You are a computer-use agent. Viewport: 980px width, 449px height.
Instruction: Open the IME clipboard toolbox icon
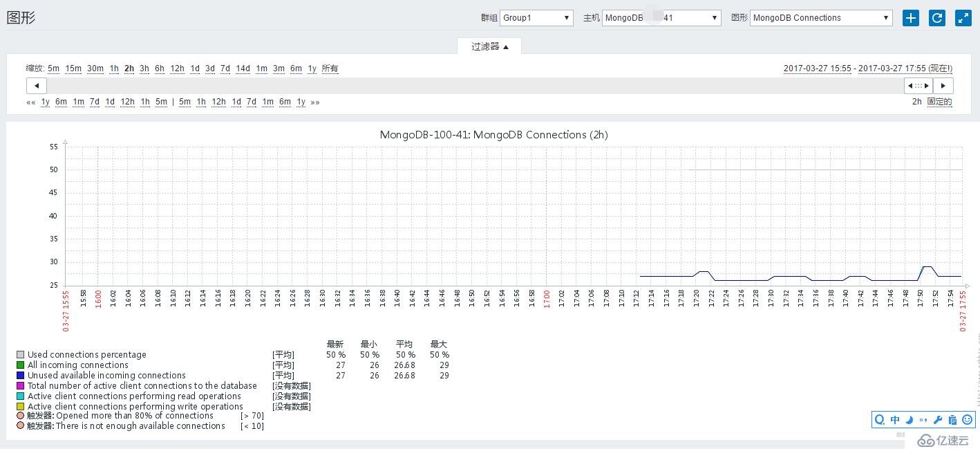tap(952, 419)
